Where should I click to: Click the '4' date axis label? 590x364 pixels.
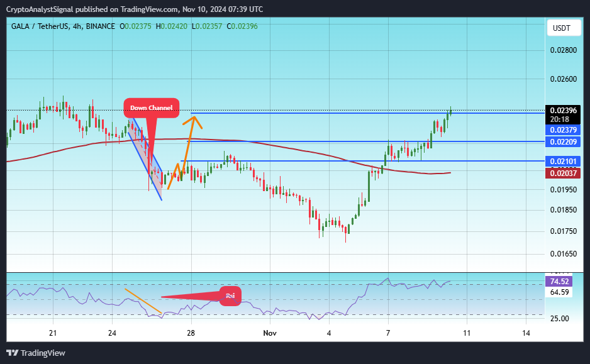tap(329, 333)
